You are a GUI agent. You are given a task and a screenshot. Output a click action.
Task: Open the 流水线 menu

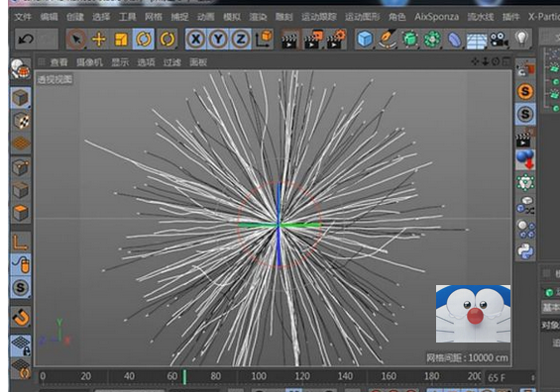(x=481, y=17)
